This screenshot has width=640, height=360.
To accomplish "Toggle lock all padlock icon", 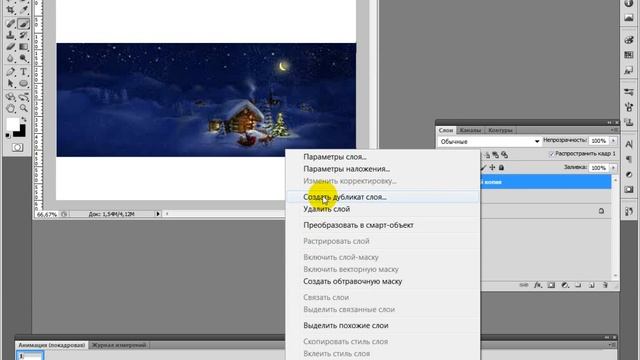I will coord(501,167).
